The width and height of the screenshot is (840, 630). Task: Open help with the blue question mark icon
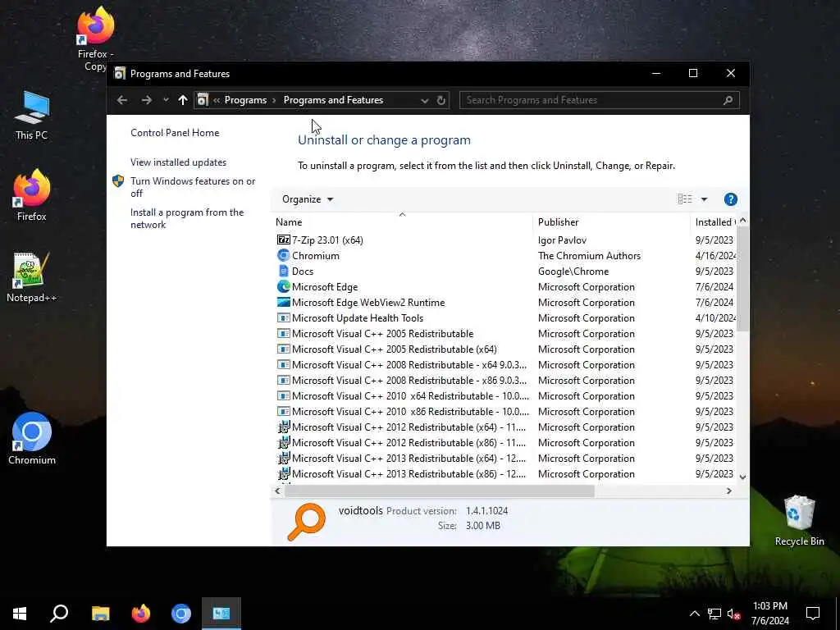tap(730, 199)
